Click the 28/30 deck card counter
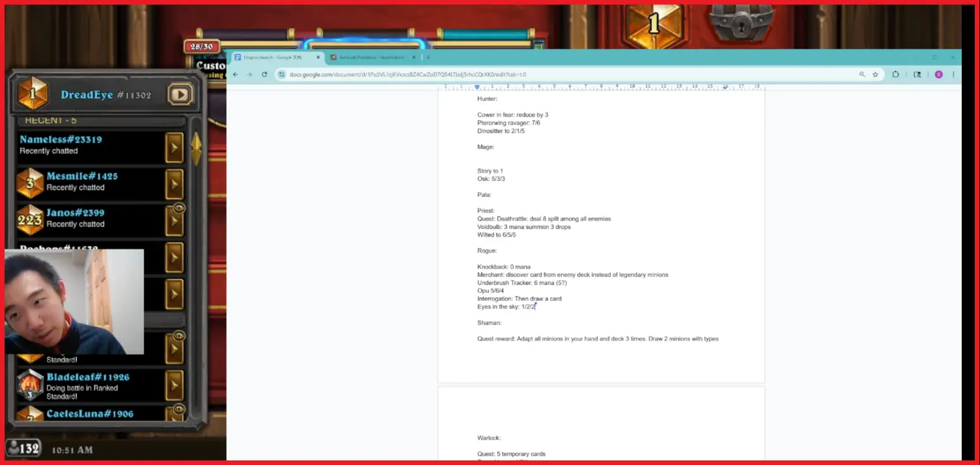This screenshot has height=465, width=980. (x=202, y=46)
